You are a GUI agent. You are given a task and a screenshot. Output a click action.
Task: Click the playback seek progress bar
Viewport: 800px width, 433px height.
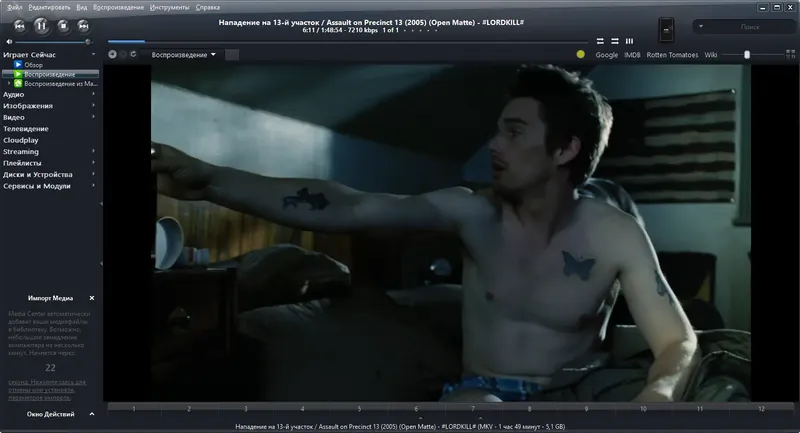(x=347, y=41)
